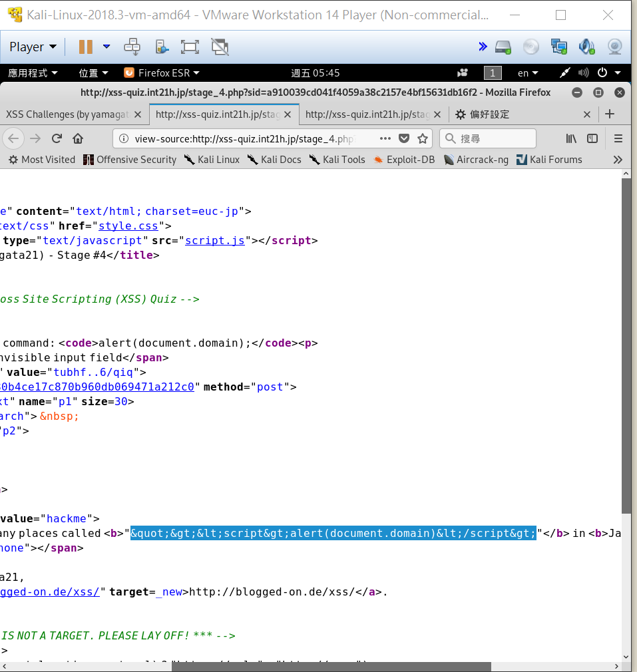637x672 pixels.
Task: Toggle VMware Unity mode icon
Action: 220,47
